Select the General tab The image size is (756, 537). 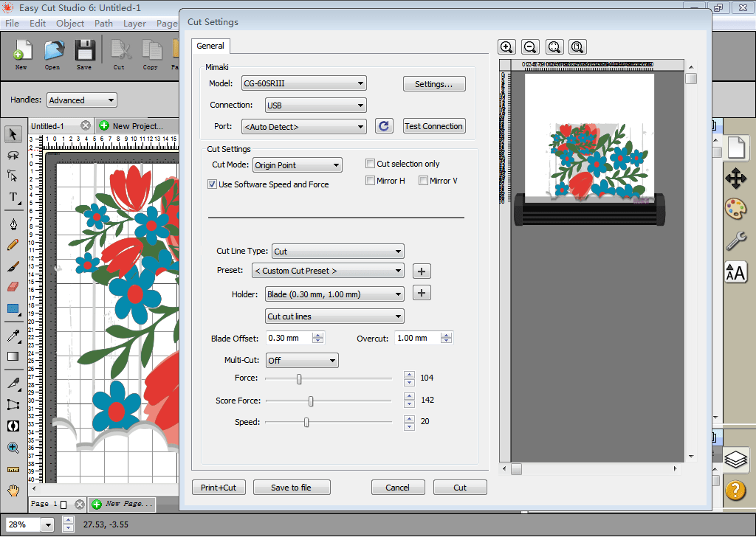pyautogui.click(x=210, y=46)
